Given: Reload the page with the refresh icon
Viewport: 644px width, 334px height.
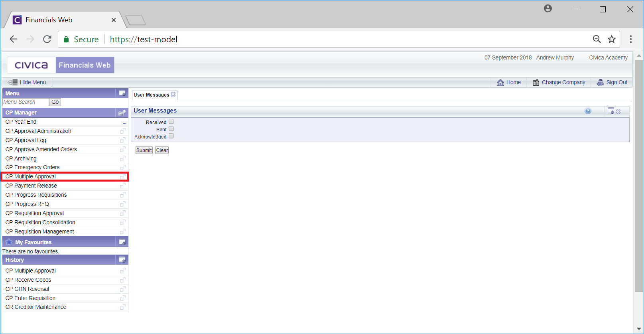Looking at the screenshot, I should tap(47, 39).
